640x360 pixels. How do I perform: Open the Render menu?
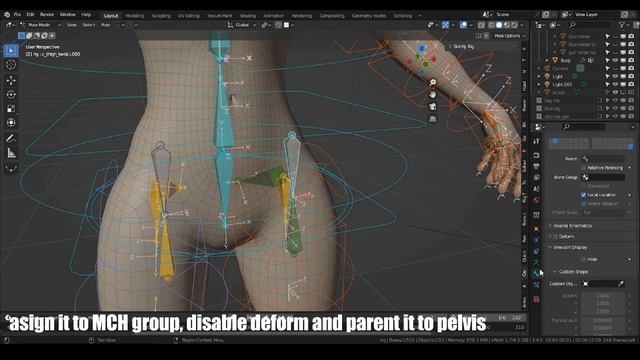[x=47, y=15]
